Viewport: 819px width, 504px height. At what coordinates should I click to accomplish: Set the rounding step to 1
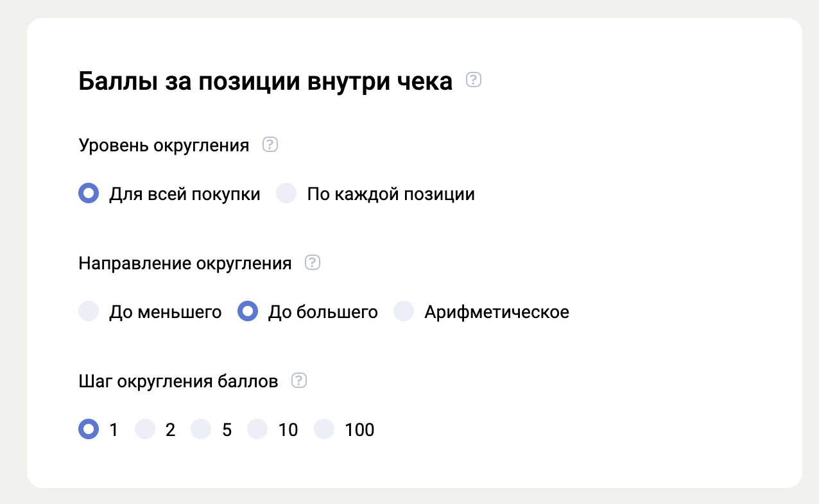coord(89,429)
